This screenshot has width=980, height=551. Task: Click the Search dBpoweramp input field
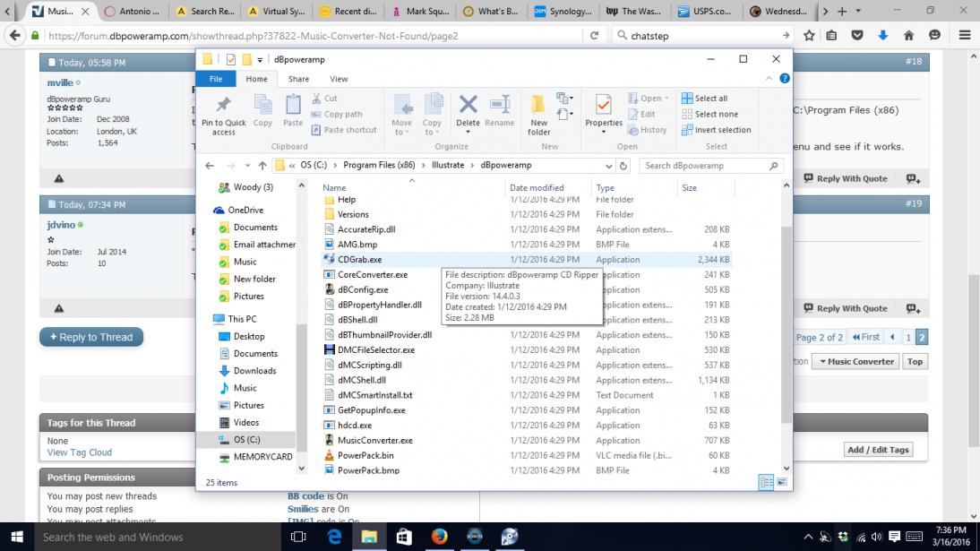pyautogui.click(x=703, y=166)
